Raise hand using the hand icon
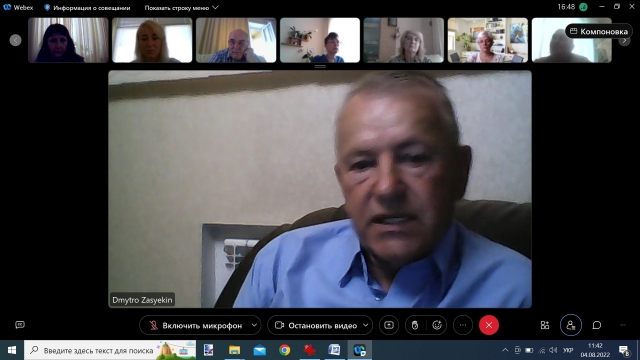This screenshot has width=640, height=360. (x=415, y=325)
